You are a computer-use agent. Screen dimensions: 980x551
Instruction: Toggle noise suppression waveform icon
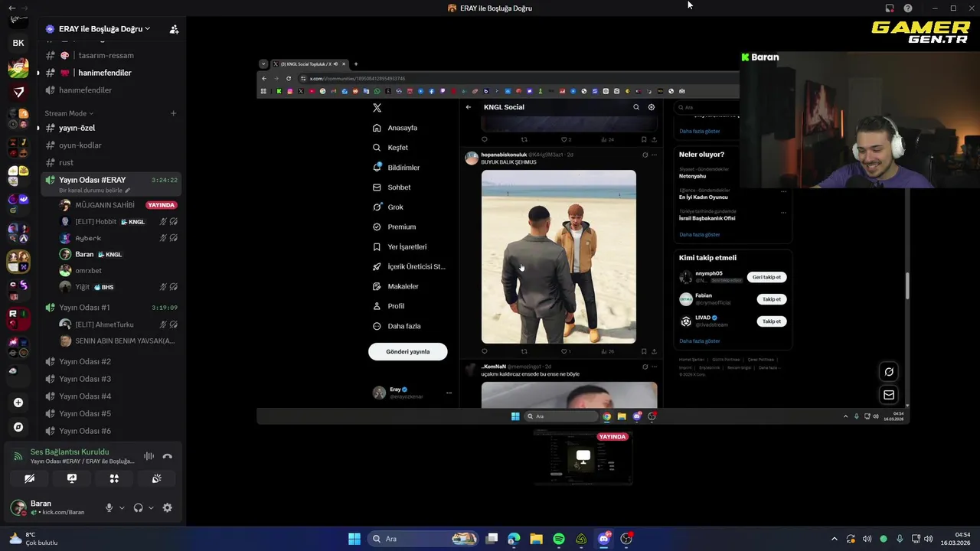(149, 456)
